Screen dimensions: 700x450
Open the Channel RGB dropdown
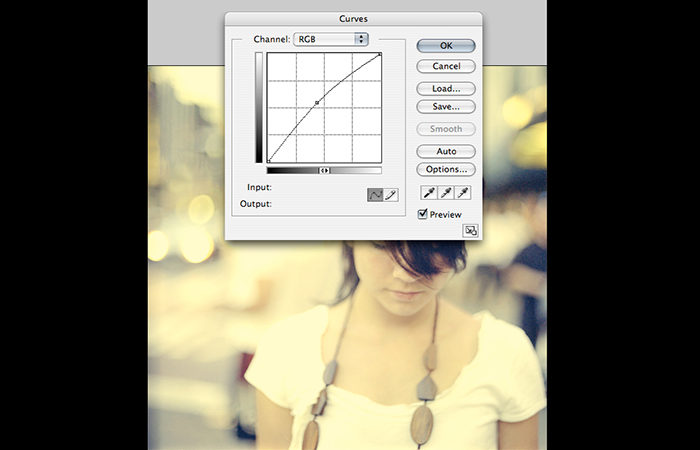coord(331,39)
